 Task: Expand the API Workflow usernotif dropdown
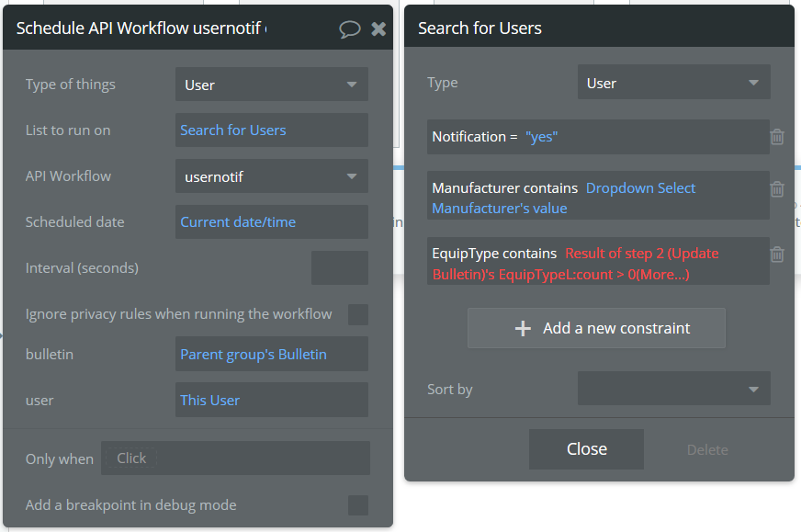pyautogui.click(x=271, y=176)
